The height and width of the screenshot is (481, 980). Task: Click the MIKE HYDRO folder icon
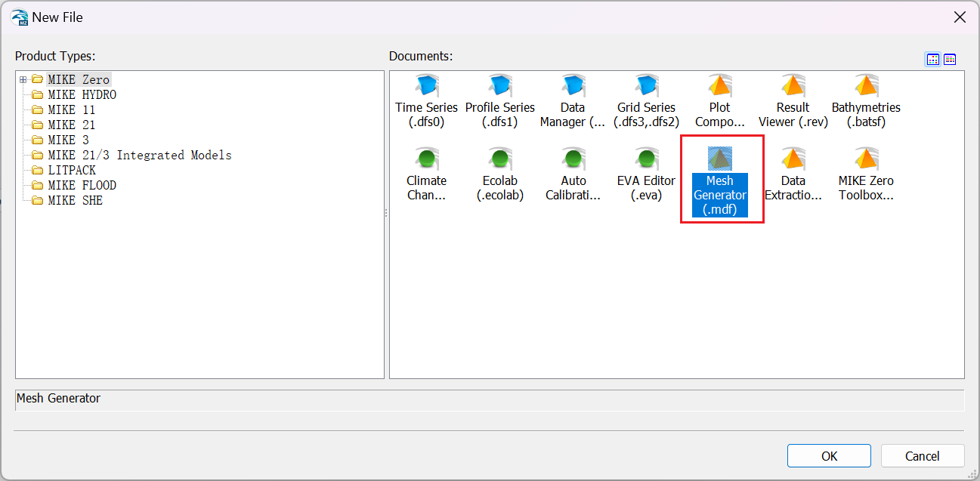click(37, 94)
